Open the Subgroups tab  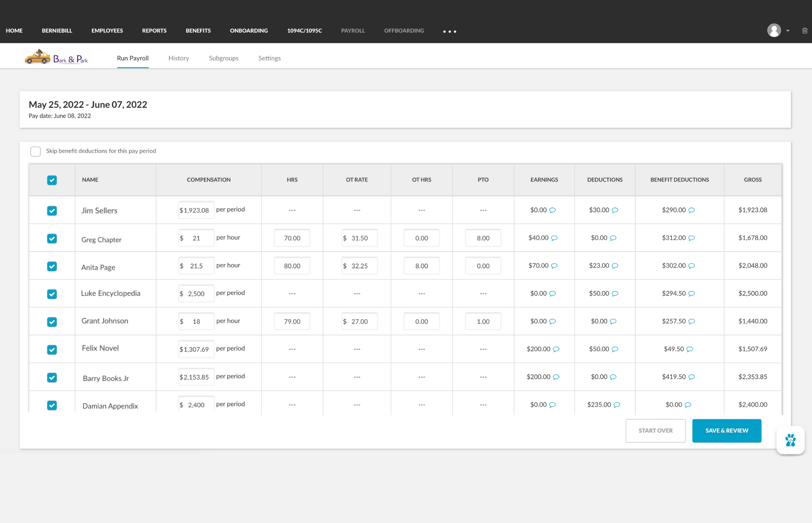pos(224,58)
